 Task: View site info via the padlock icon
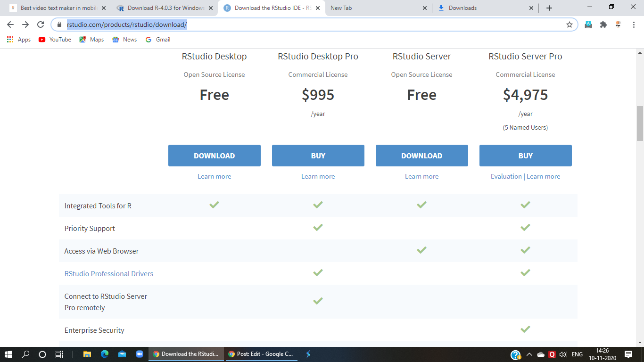[59, 25]
